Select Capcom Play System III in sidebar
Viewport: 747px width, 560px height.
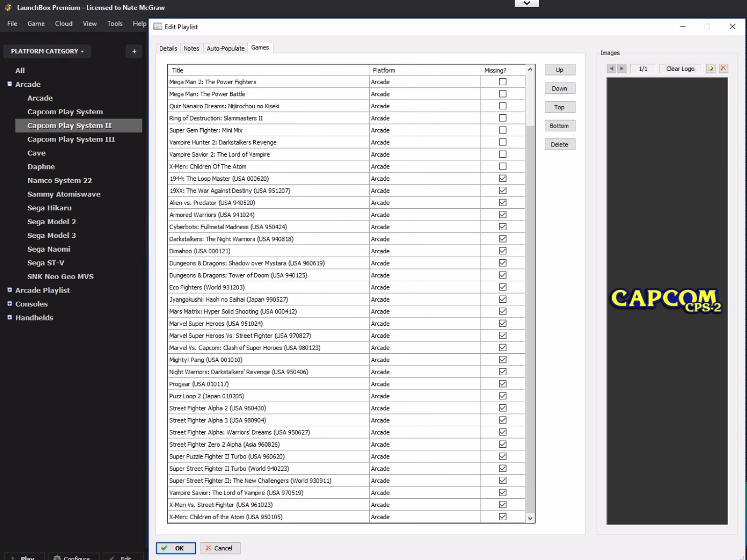pos(71,139)
